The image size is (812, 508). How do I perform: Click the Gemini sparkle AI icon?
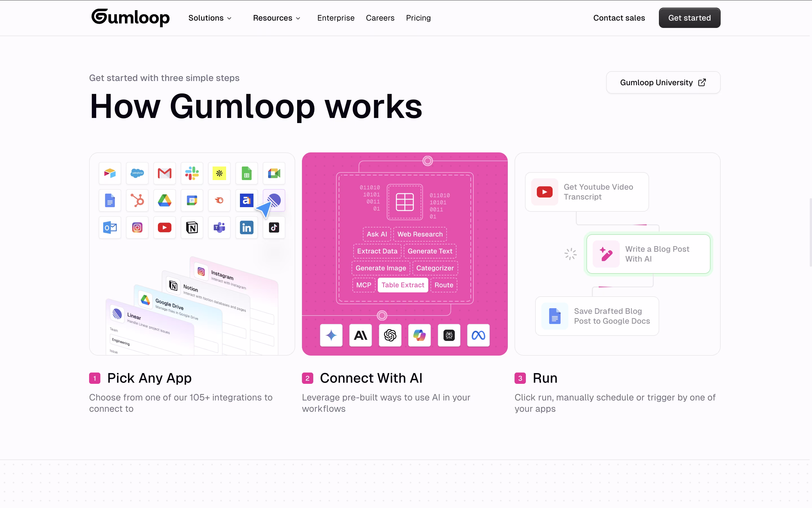click(331, 335)
